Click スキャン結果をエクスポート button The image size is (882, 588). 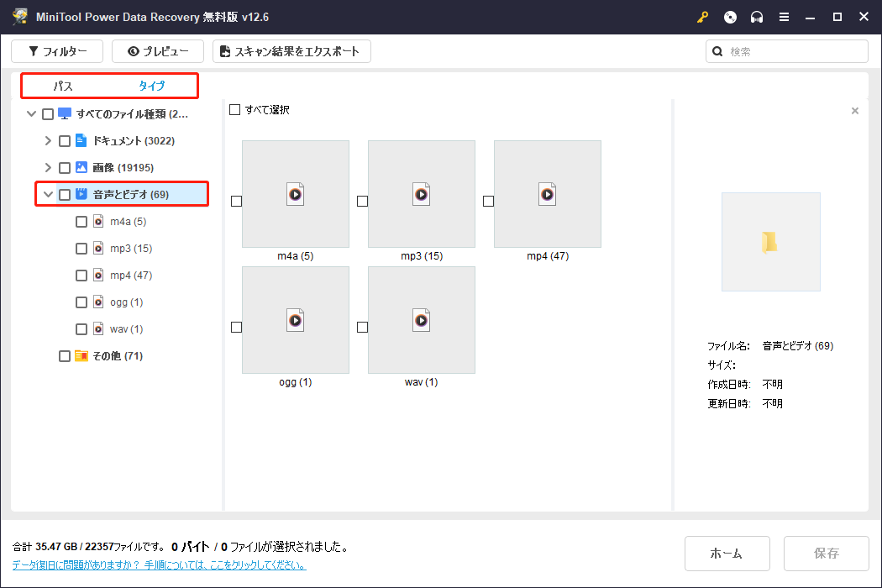(x=291, y=51)
